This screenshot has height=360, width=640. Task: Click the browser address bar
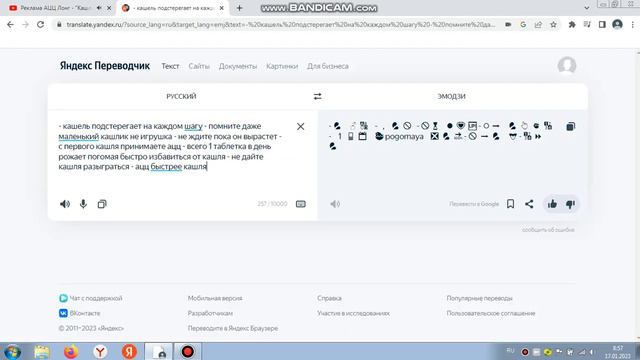pyautogui.click(x=281, y=24)
